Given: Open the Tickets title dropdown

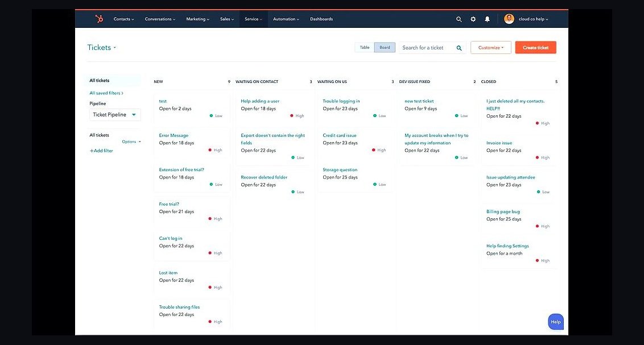Looking at the screenshot, I should (x=101, y=48).
